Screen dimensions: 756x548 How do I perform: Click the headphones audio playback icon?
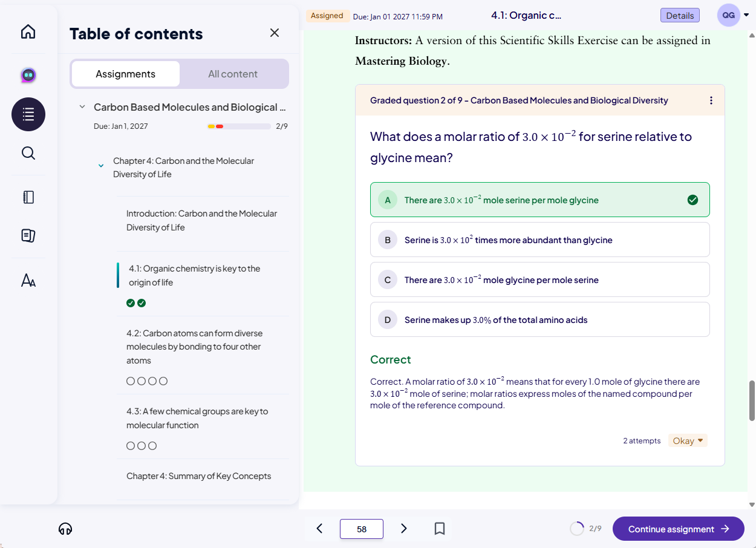pyautogui.click(x=65, y=529)
